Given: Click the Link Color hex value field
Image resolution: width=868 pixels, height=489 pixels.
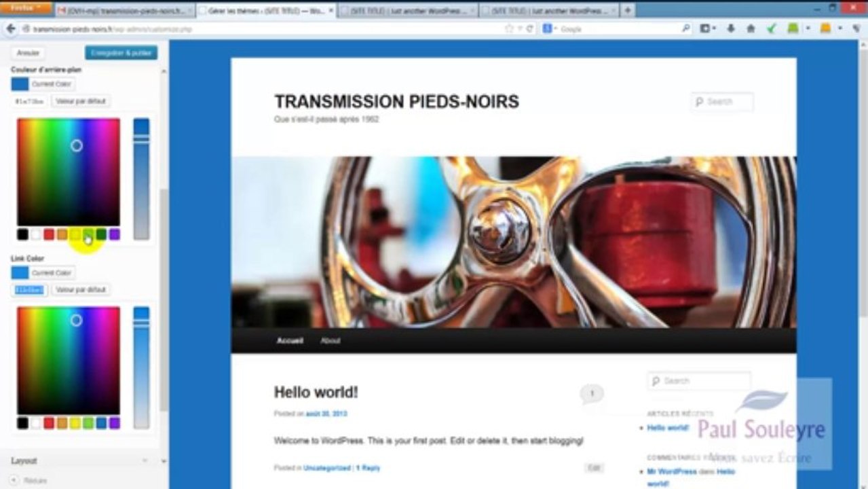Looking at the screenshot, I should (x=30, y=290).
